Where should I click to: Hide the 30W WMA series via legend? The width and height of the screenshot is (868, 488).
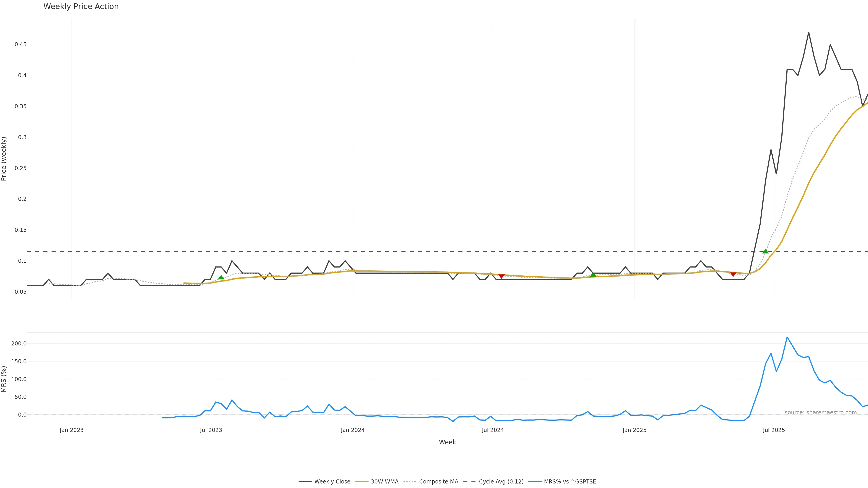tap(384, 482)
